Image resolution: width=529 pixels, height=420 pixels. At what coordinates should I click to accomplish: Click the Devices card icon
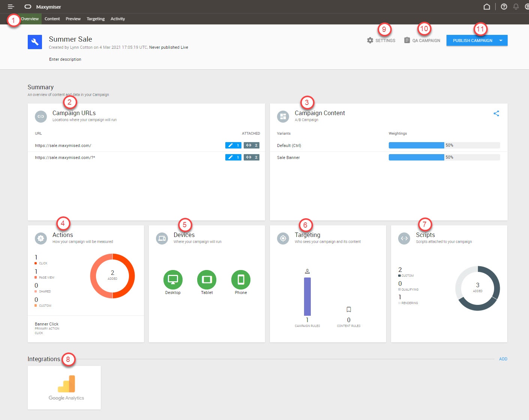pyautogui.click(x=162, y=238)
